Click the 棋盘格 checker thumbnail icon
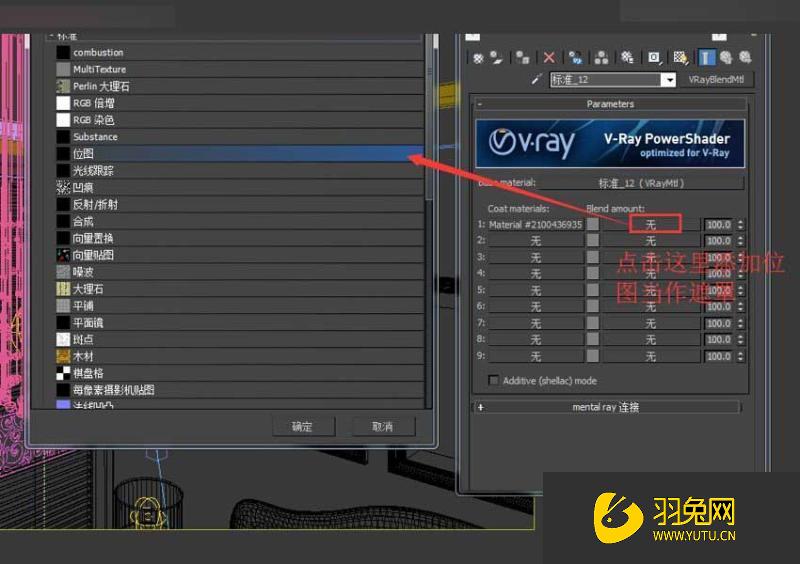This screenshot has height=564, width=800. pyautogui.click(x=63, y=373)
